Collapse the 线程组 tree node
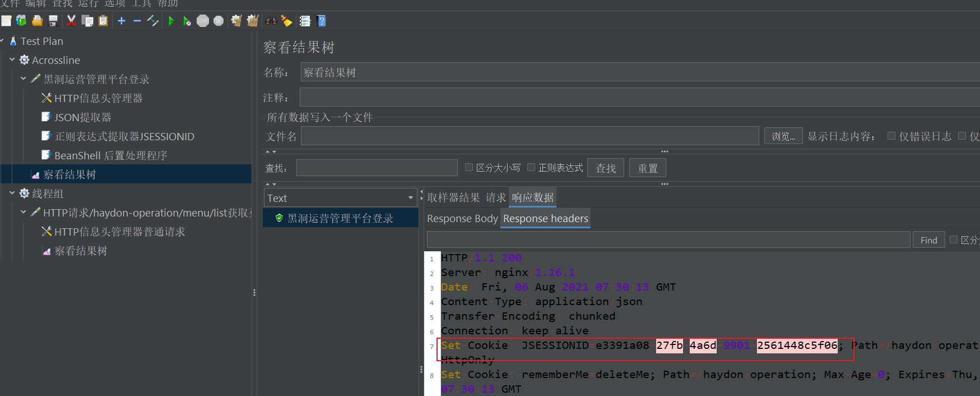 12,192
